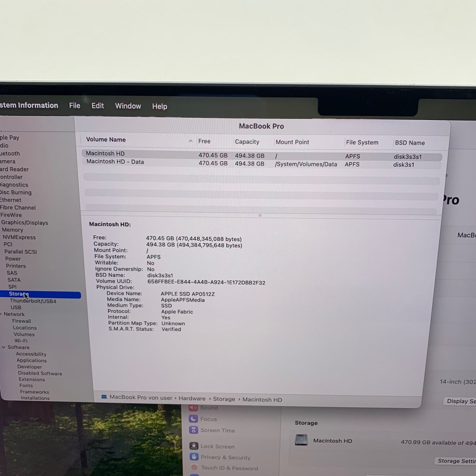476x476 pixels.
Task: Collapse the Software section chevron
Action: tap(3, 347)
